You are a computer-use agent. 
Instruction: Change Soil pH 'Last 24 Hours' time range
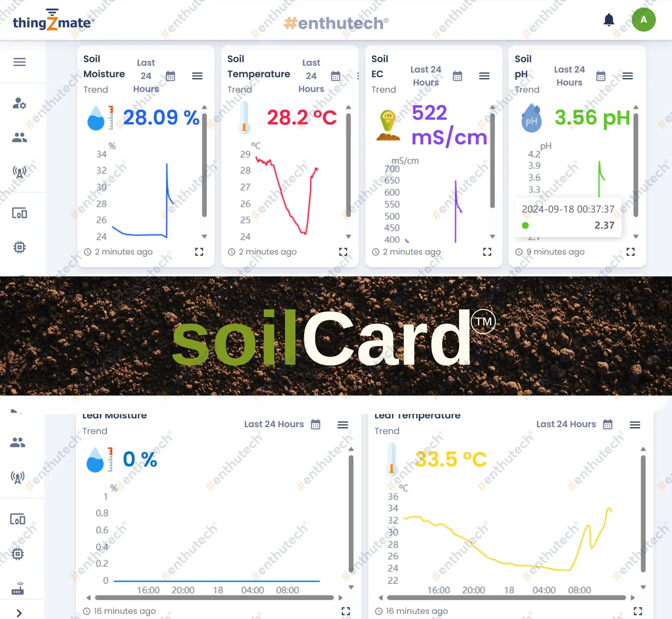[x=569, y=76]
